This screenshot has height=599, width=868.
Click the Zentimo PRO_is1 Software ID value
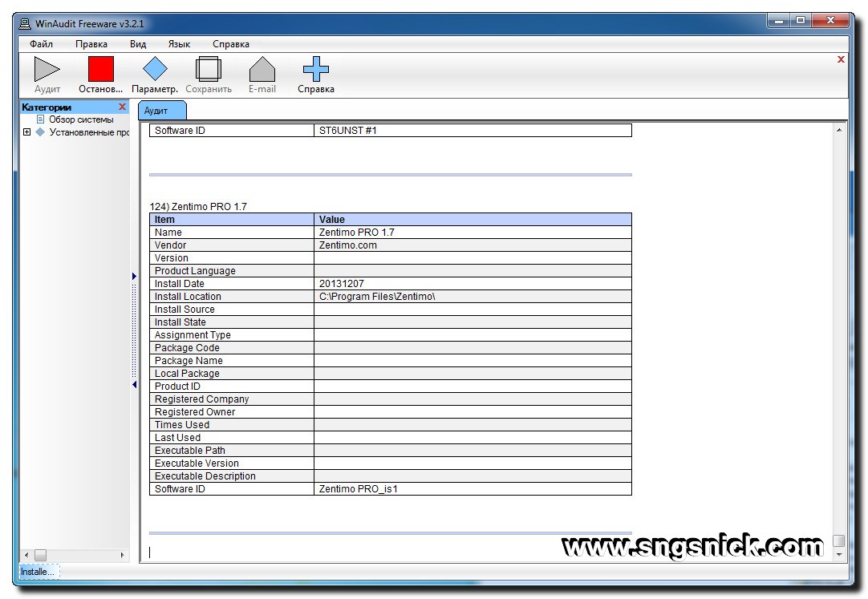pyautogui.click(x=358, y=489)
